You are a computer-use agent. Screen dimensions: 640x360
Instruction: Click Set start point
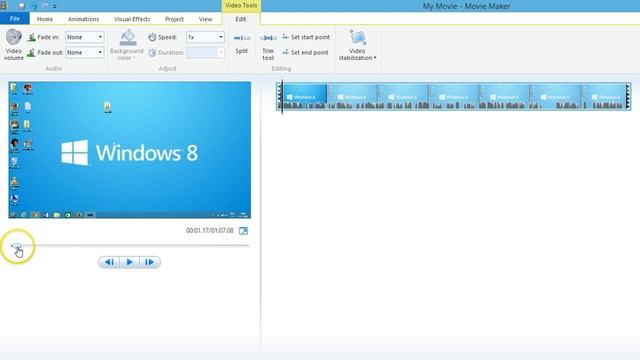click(x=306, y=37)
